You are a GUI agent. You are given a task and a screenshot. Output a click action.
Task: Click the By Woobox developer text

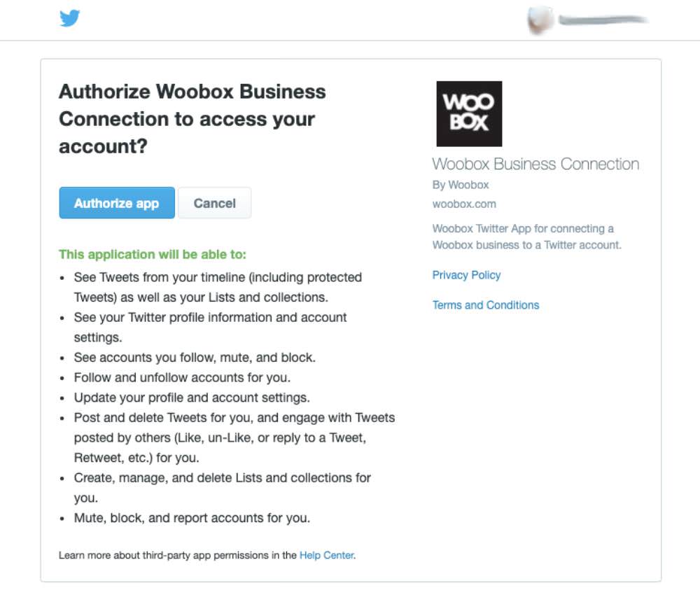coord(461,185)
